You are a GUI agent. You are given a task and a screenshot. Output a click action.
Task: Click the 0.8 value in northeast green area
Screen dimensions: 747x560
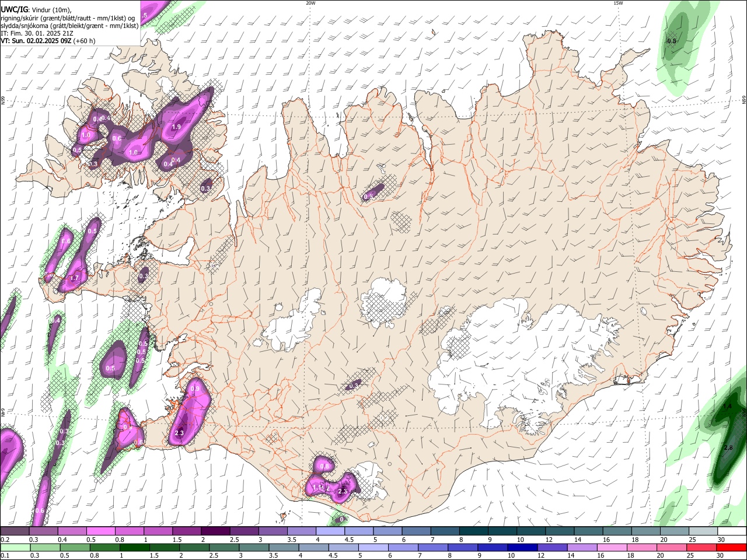672,41
